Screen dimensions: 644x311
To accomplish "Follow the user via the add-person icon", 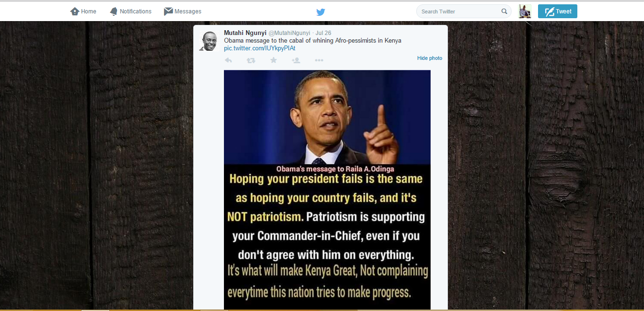I will tap(296, 60).
